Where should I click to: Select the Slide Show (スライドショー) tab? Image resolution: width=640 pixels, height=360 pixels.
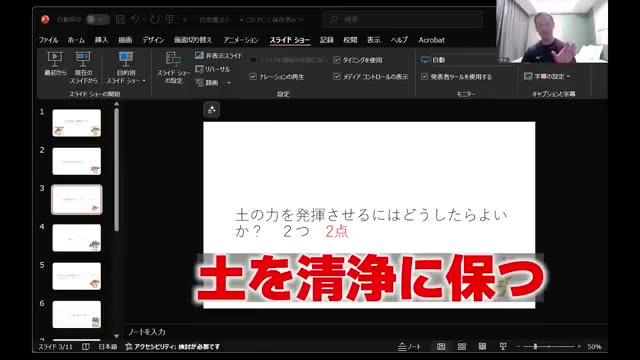coord(290,40)
